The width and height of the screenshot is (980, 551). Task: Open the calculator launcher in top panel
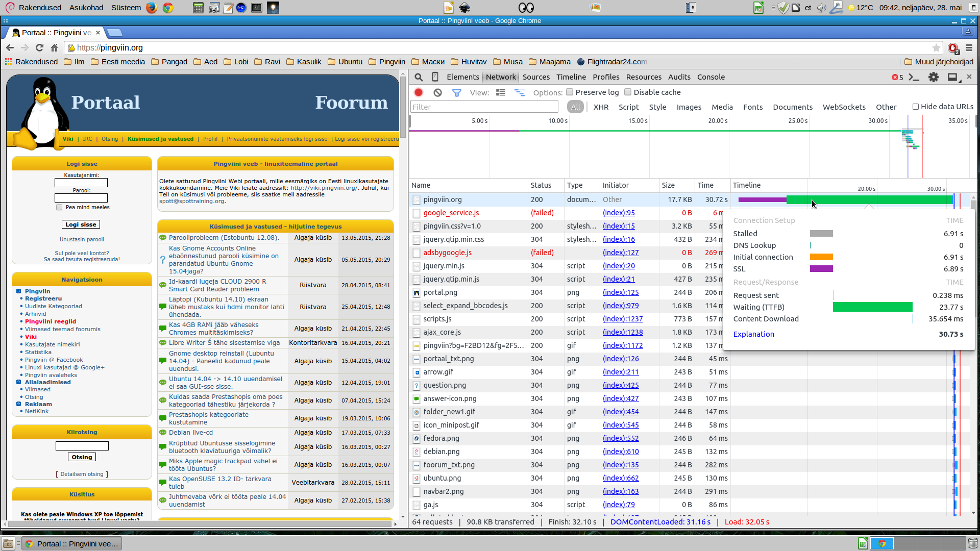198,8
